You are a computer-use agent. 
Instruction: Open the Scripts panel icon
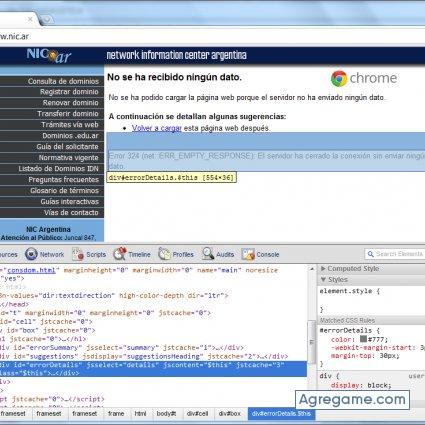tap(78, 254)
